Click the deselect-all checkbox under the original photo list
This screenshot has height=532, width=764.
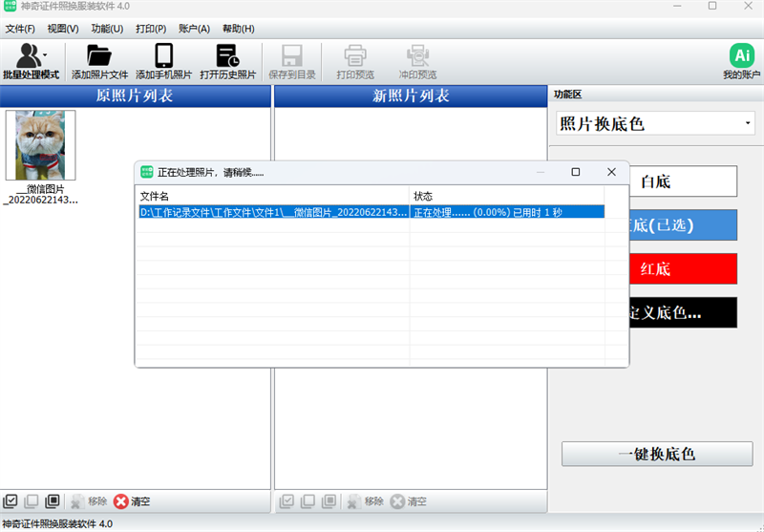click(32, 501)
